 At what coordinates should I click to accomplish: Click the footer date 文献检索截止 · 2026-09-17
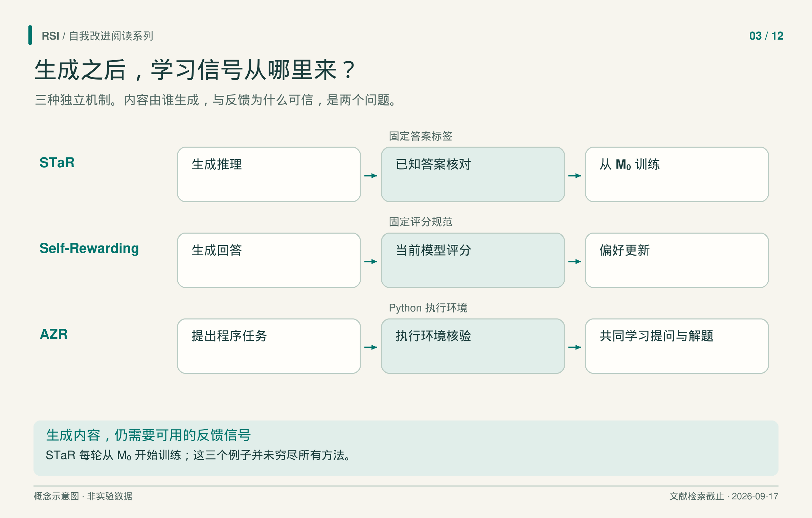(x=724, y=496)
